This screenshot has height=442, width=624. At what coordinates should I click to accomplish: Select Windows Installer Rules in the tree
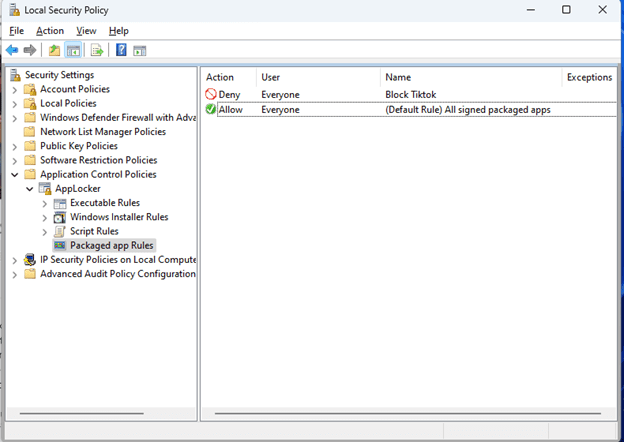pyautogui.click(x=118, y=217)
